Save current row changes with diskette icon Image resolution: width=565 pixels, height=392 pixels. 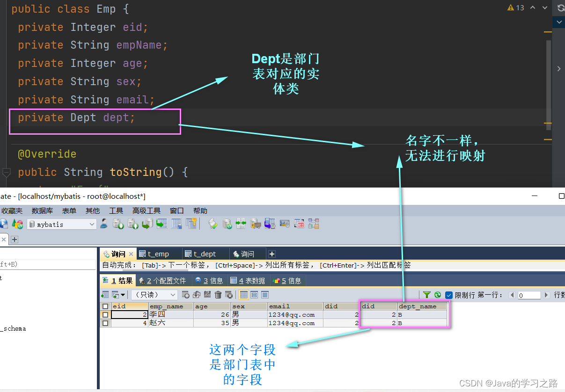pos(208,295)
